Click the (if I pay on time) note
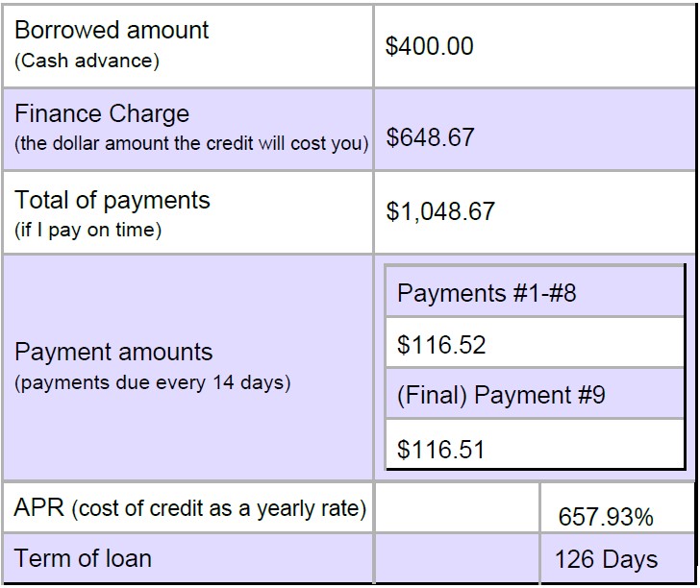The width and height of the screenshot is (700, 588). (x=87, y=231)
